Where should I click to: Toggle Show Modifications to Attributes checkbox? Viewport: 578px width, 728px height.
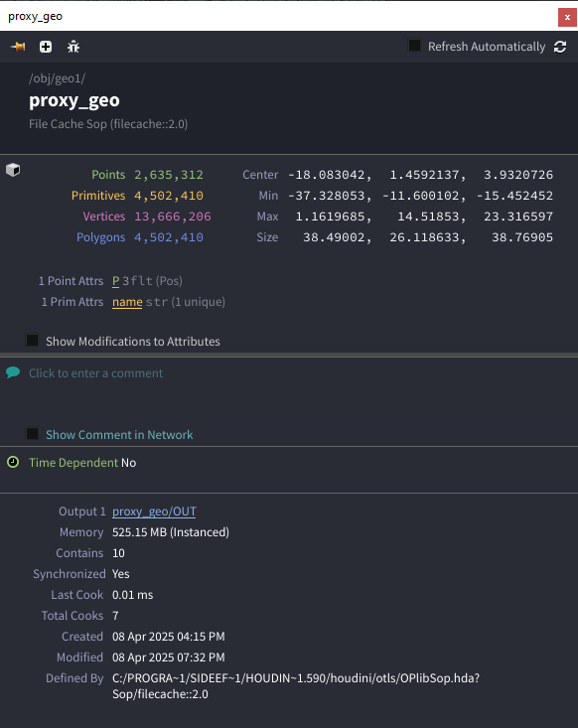32,340
